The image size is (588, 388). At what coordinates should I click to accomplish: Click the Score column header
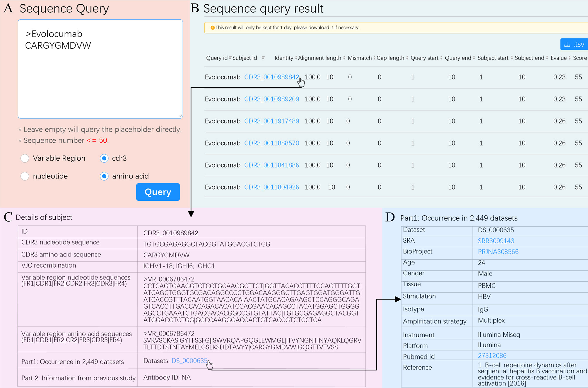pos(580,58)
